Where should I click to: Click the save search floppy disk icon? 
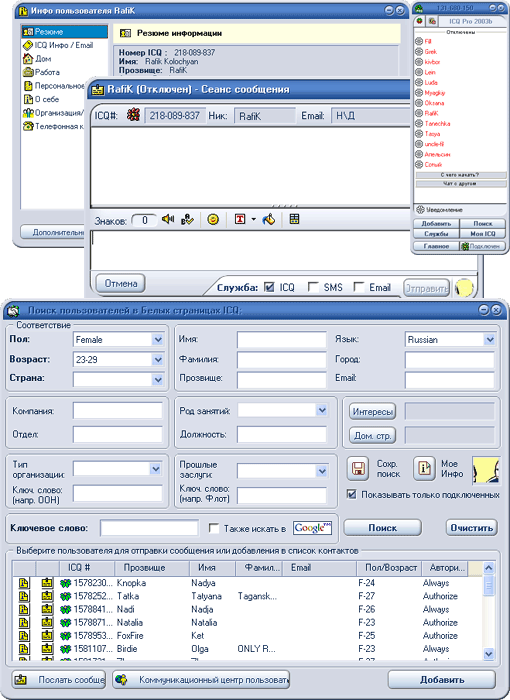pyautogui.click(x=358, y=468)
